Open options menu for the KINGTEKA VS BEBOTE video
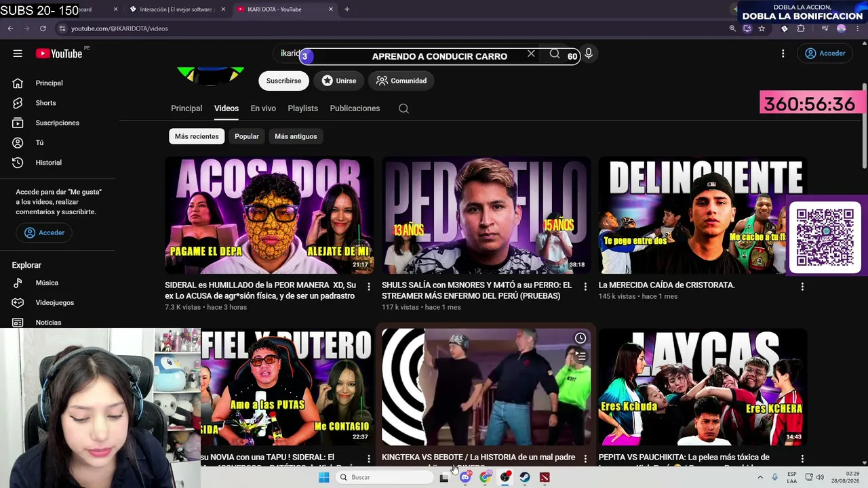 585,459
